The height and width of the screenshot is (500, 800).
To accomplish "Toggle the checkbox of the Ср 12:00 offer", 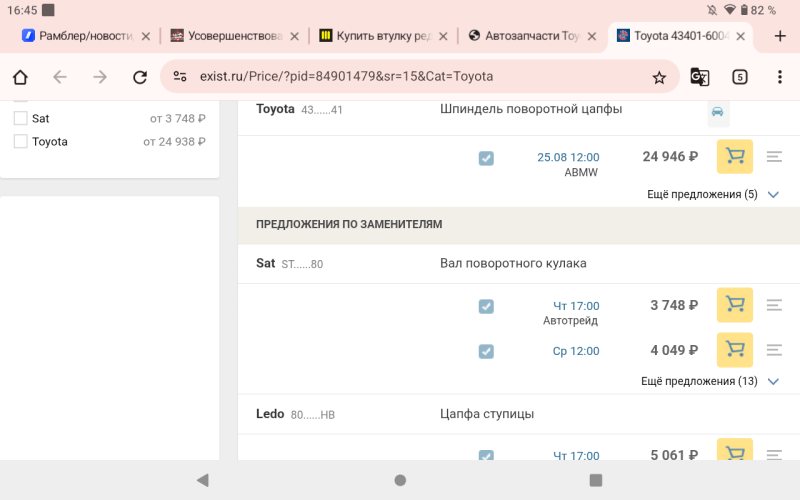I will [x=486, y=352].
